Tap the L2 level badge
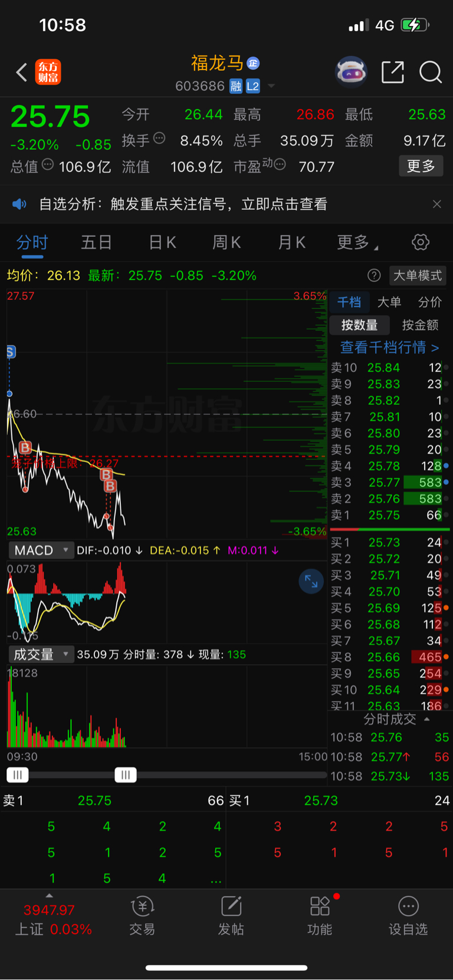This screenshot has height=980, width=453. (x=253, y=86)
